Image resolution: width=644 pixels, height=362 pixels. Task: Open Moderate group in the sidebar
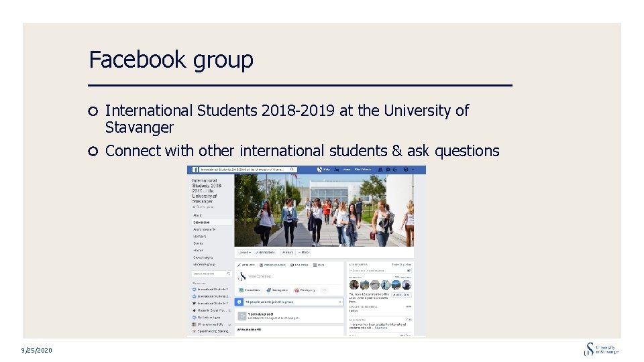[204, 264]
